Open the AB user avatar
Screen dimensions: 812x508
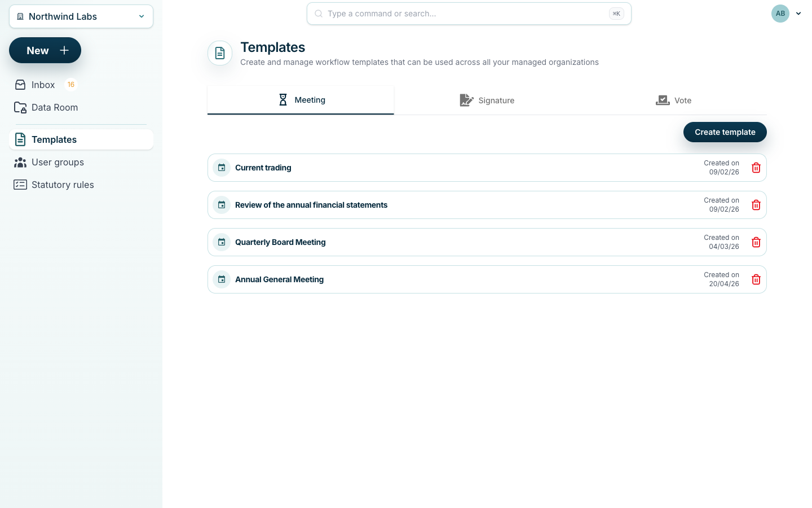780,14
